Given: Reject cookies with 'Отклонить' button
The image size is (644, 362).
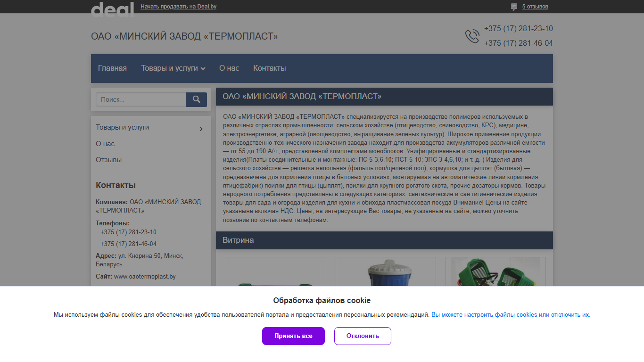Looking at the screenshot, I should (x=363, y=336).
